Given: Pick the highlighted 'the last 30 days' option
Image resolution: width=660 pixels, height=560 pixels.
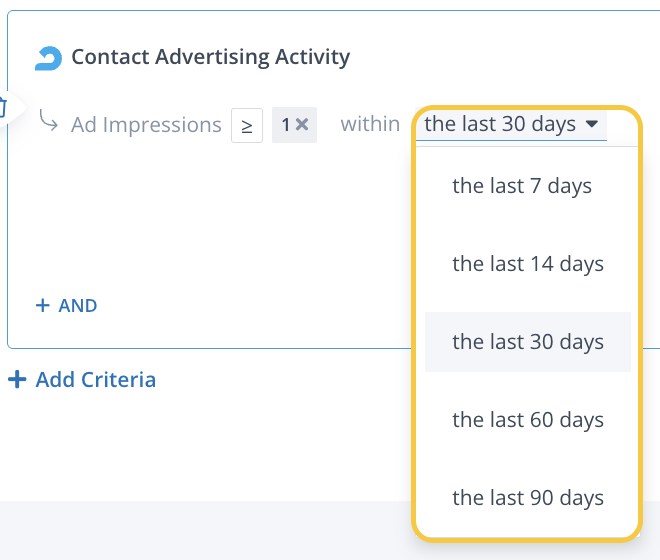Looking at the screenshot, I should coord(528,342).
